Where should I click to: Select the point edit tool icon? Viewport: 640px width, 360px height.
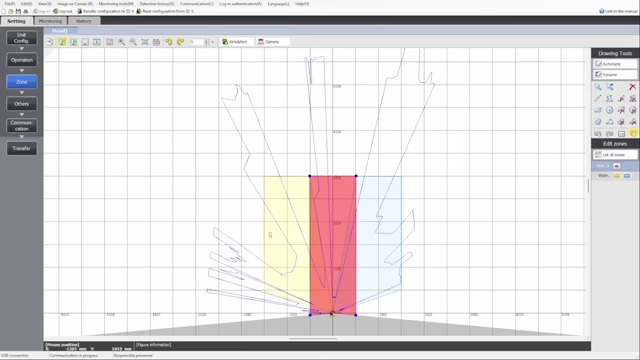pos(610,87)
